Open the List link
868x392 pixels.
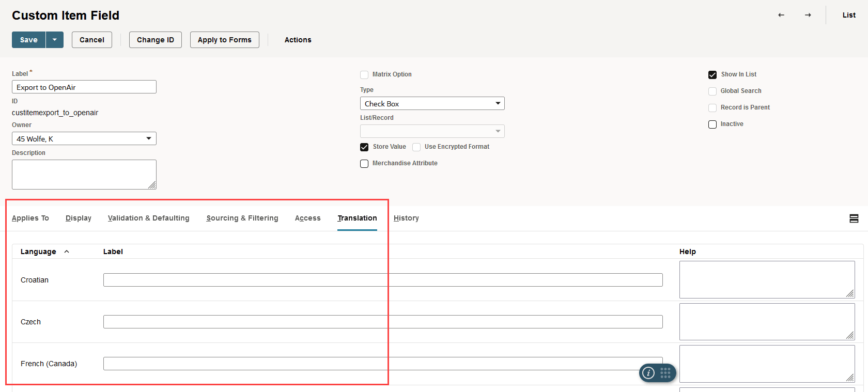point(849,15)
